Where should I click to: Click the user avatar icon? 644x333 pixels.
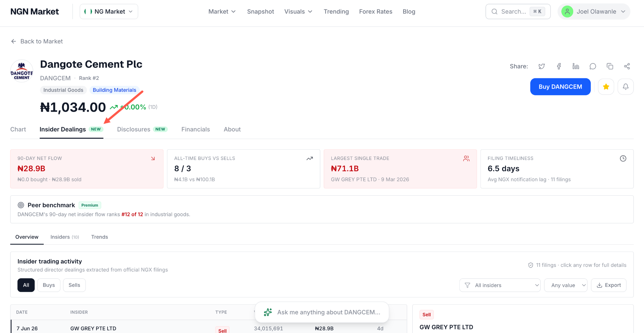567,12
